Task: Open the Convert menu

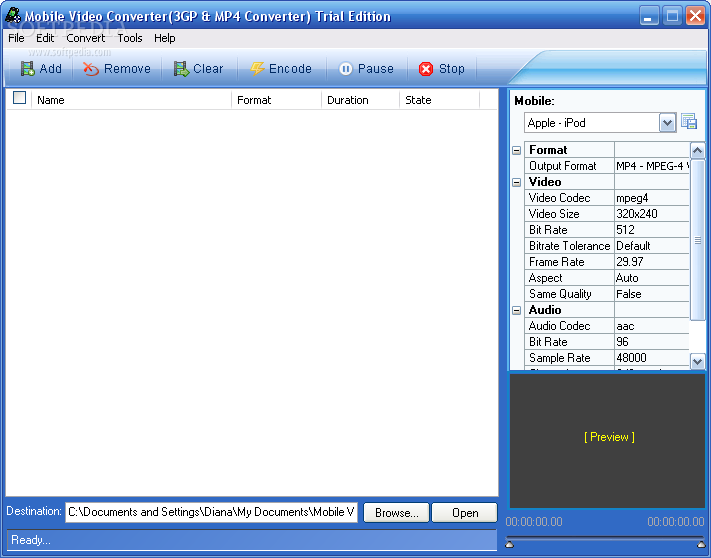Action: point(86,38)
